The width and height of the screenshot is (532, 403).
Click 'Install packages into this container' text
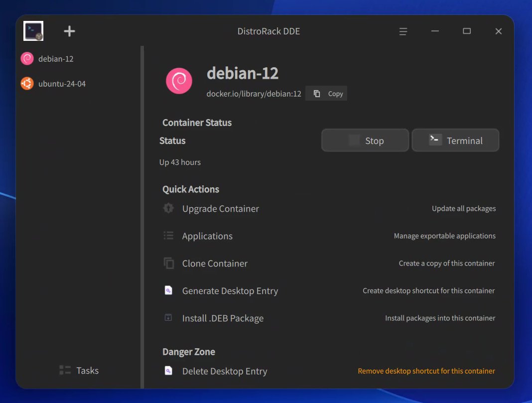pos(440,318)
